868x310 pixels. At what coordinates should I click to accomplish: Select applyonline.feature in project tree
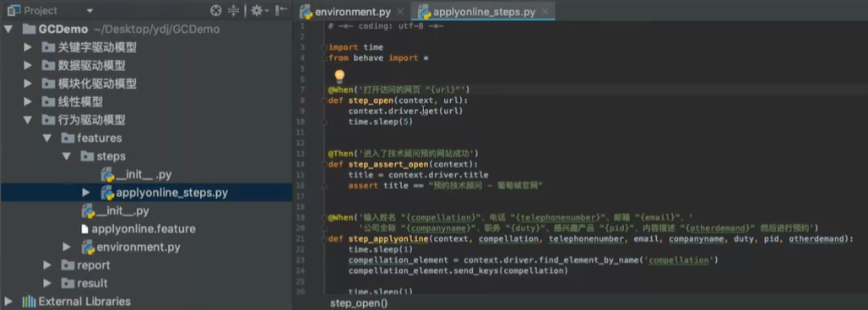[144, 229]
